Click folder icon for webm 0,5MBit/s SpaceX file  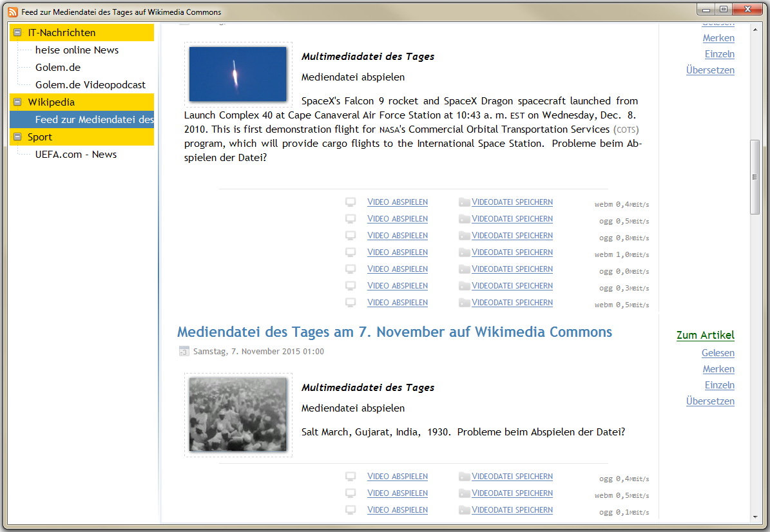(x=464, y=302)
